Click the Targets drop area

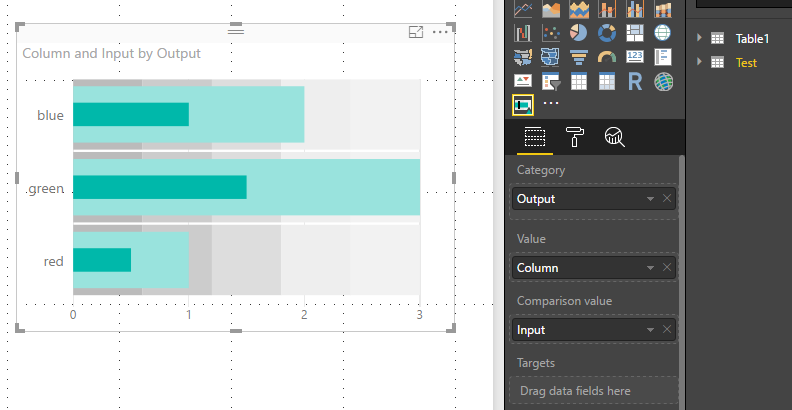pos(593,391)
